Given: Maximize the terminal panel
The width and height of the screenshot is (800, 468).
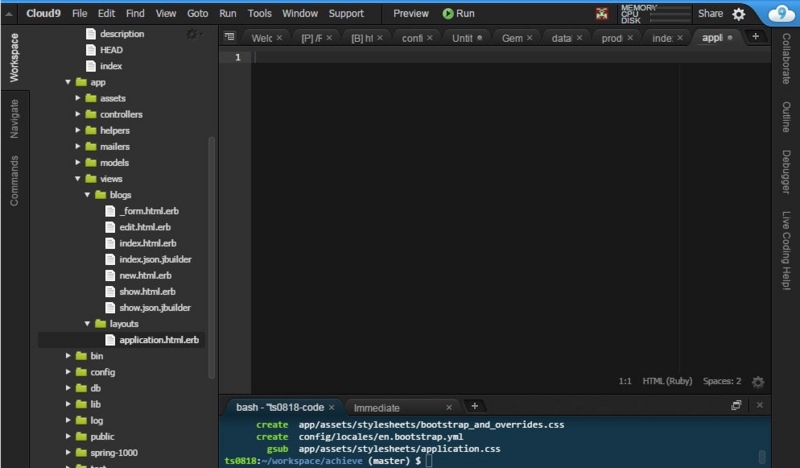Looking at the screenshot, I should click(736, 405).
